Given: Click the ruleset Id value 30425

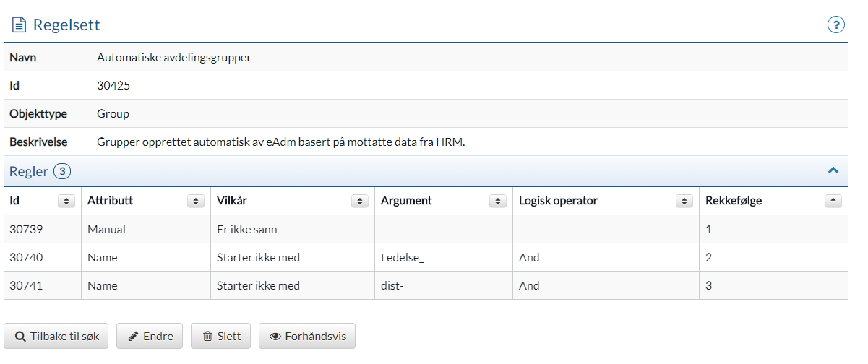Looking at the screenshot, I should (113, 86).
